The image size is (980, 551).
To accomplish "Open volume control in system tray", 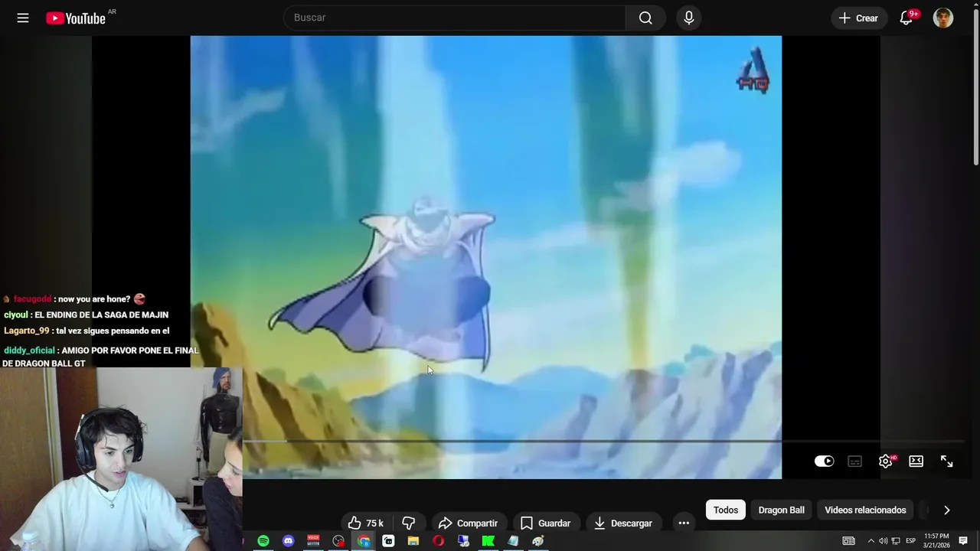I will click(884, 541).
